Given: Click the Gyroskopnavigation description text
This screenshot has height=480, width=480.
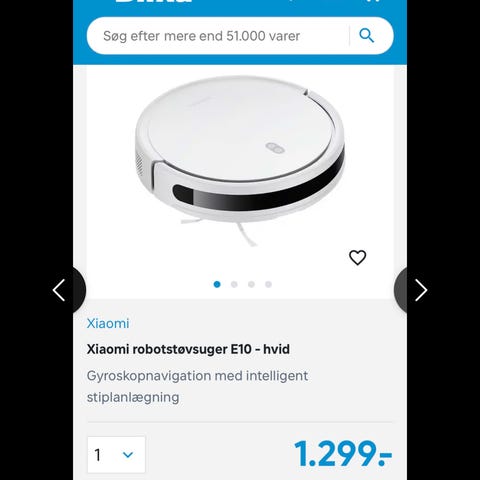Looking at the screenshot, I should pos(197,386).
